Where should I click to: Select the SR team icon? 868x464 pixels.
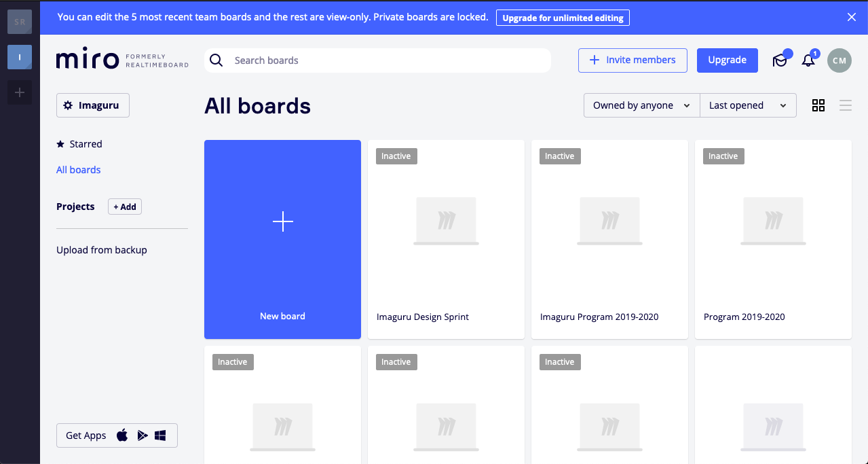(20, 22)
